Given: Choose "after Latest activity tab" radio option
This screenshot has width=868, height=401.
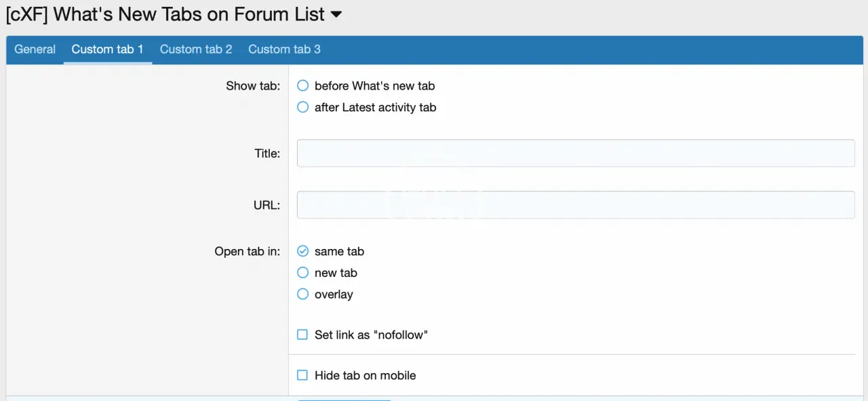Looking at the screenshot, I should coord(303,108).
